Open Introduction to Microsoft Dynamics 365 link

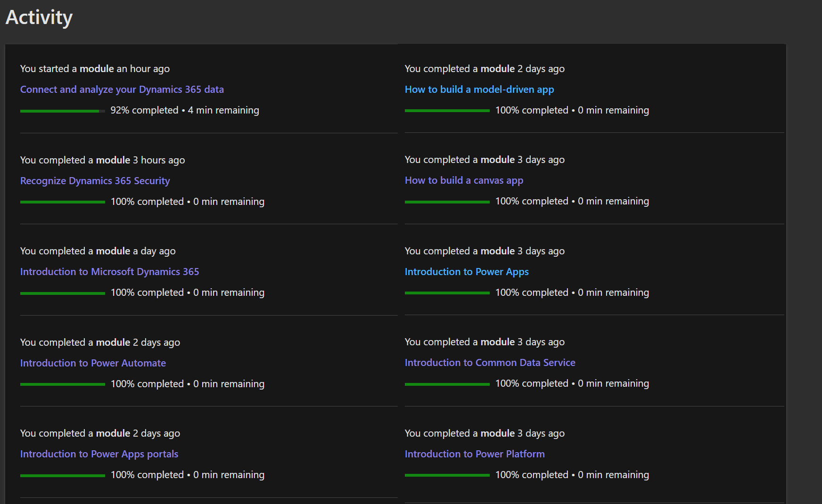pos(109,272)
